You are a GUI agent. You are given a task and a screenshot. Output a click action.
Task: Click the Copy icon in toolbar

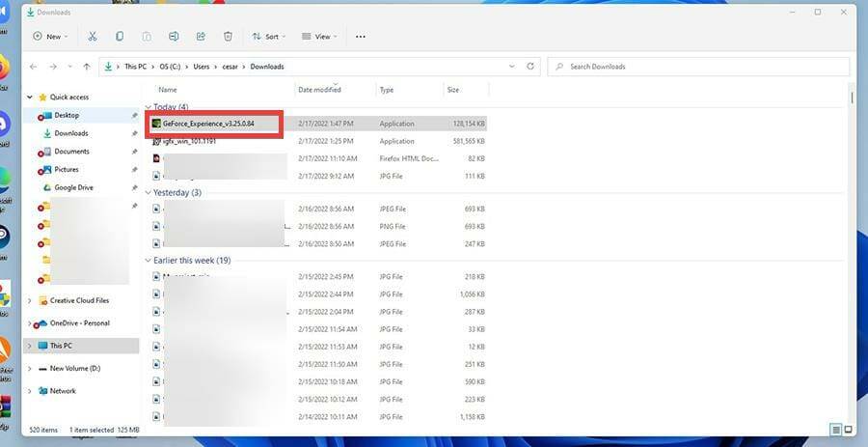[x=120, y=37]
